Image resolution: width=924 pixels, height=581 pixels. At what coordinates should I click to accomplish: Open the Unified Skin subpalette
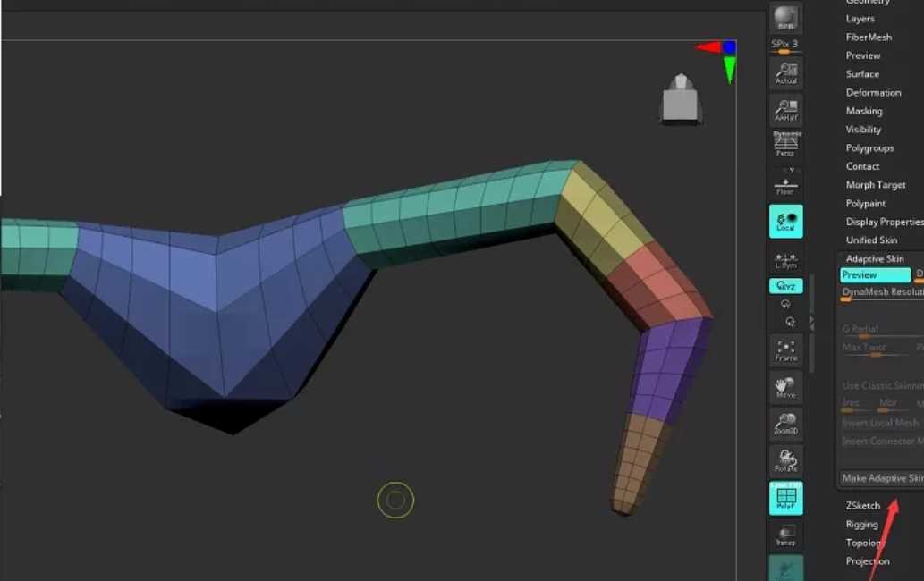tap(871, 240)
